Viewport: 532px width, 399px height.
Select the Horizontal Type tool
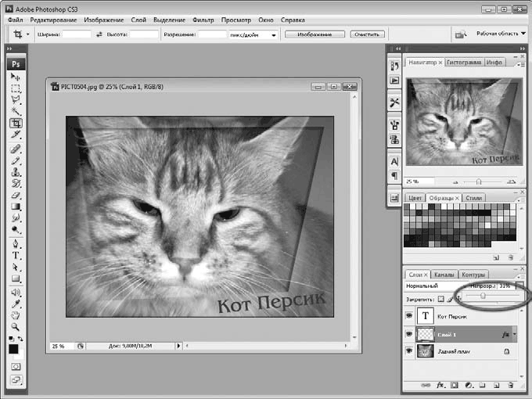(x=16, y=255)
